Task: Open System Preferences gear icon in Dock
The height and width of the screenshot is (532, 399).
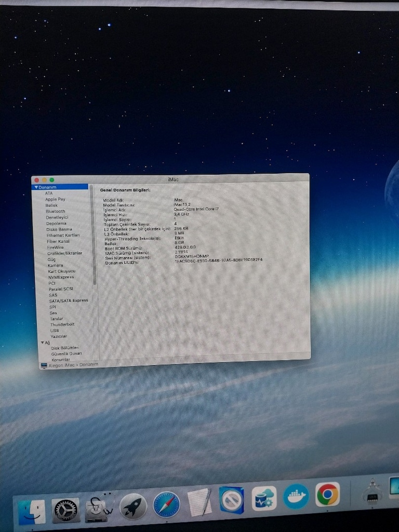Action: (65, 510)
